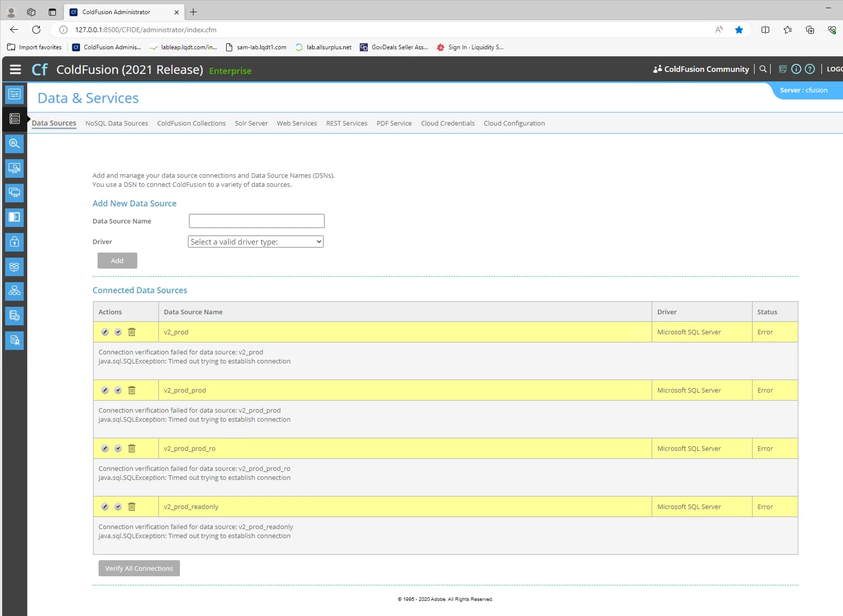Screen dimensions: 843x616
Task: Open the Cloud Credentials tab
Action: coord(448,123)
